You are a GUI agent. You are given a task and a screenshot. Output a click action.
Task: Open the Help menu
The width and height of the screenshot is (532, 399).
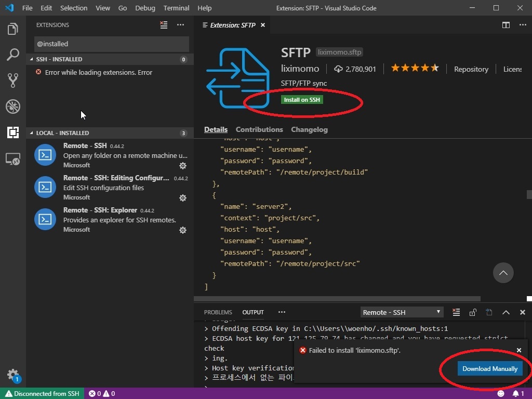(204, 8)
